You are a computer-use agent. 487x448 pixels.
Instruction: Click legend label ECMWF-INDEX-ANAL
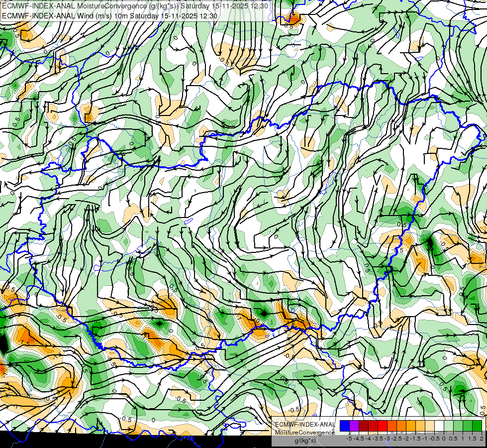(x=305, y=425)
